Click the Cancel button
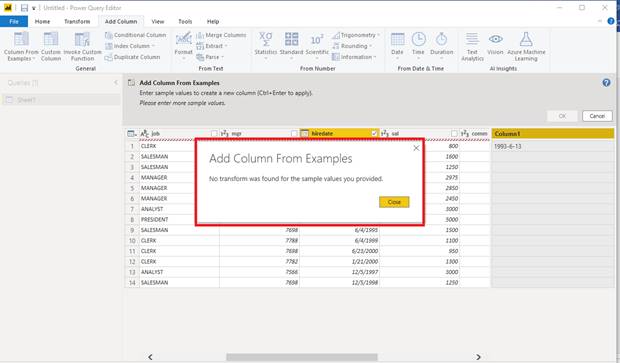The image size is (620, 363). (597, 116)
